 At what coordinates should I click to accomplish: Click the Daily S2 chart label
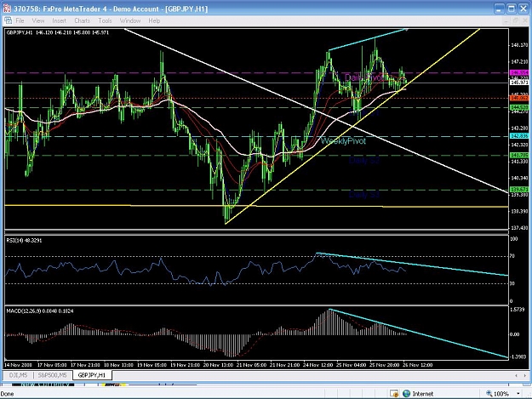click(x=364, y=160)
